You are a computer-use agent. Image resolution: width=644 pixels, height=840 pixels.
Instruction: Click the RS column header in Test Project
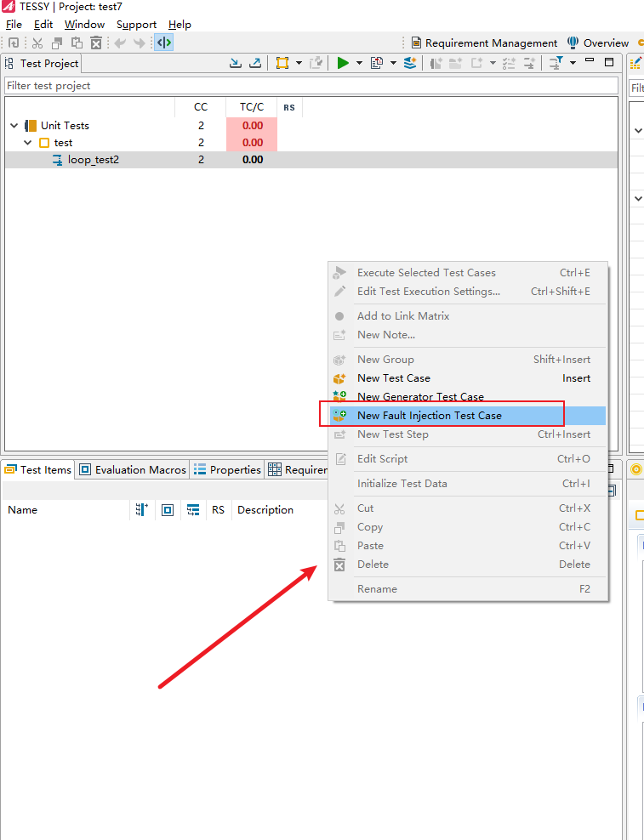point(289,108)
